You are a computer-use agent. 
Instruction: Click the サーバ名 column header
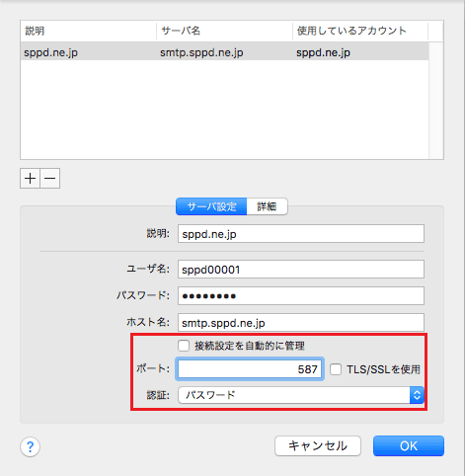[224, 31]
